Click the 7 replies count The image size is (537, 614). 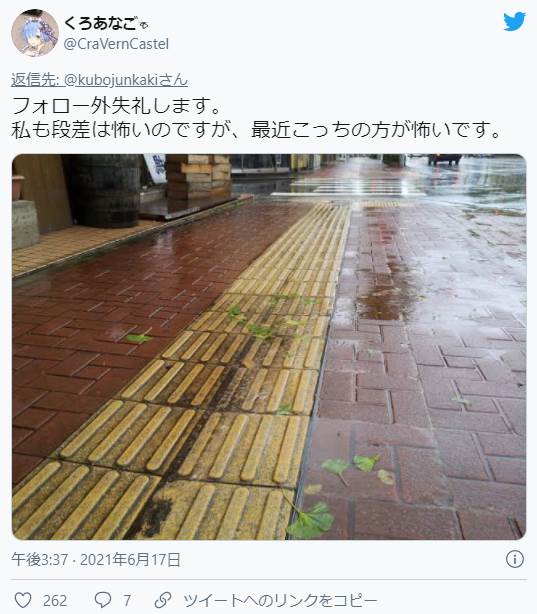(x=127, y=600)
